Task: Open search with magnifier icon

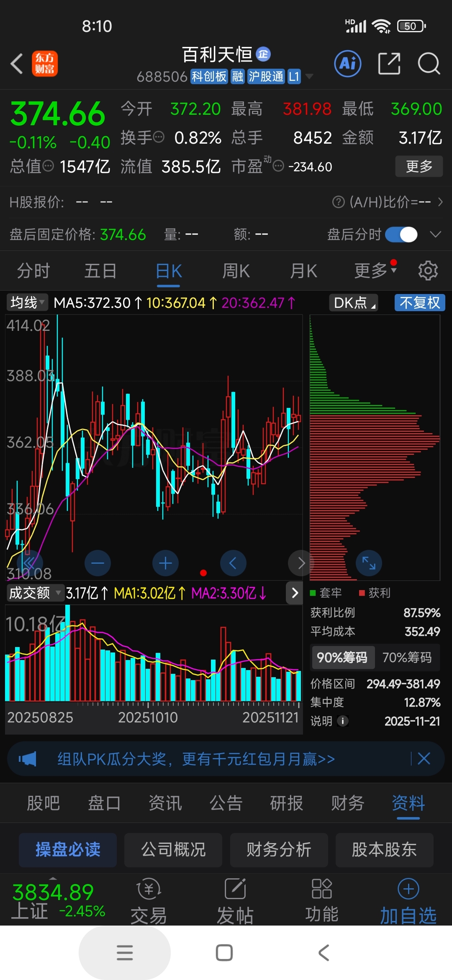Action: tap(429, 64)
